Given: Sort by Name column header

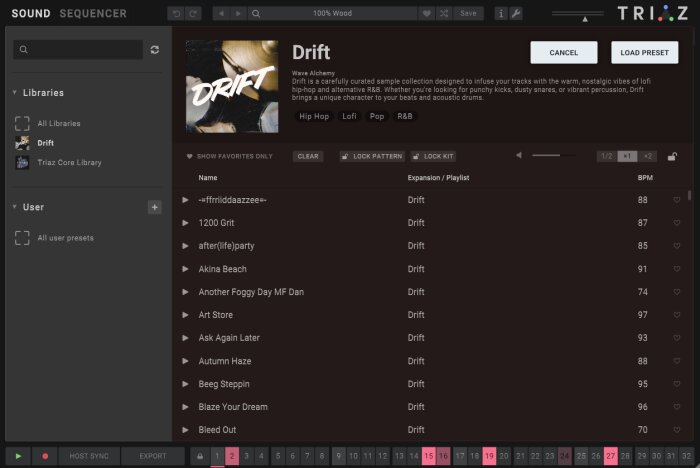Looking at the screenshot, I should [208, 178].
